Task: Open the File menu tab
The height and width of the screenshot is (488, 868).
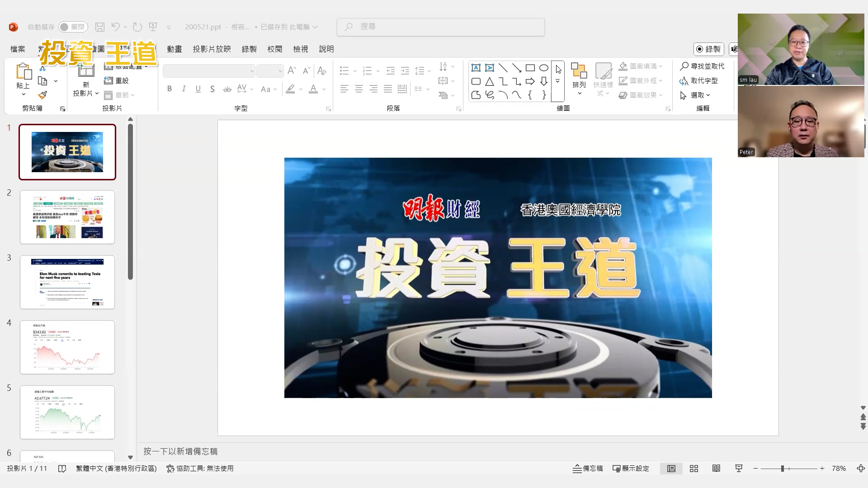Action: pyautogui.click(x=18, y=49)
